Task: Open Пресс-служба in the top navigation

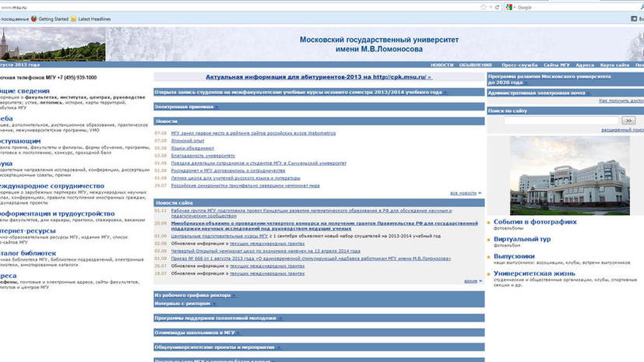Action: (519, 65)
